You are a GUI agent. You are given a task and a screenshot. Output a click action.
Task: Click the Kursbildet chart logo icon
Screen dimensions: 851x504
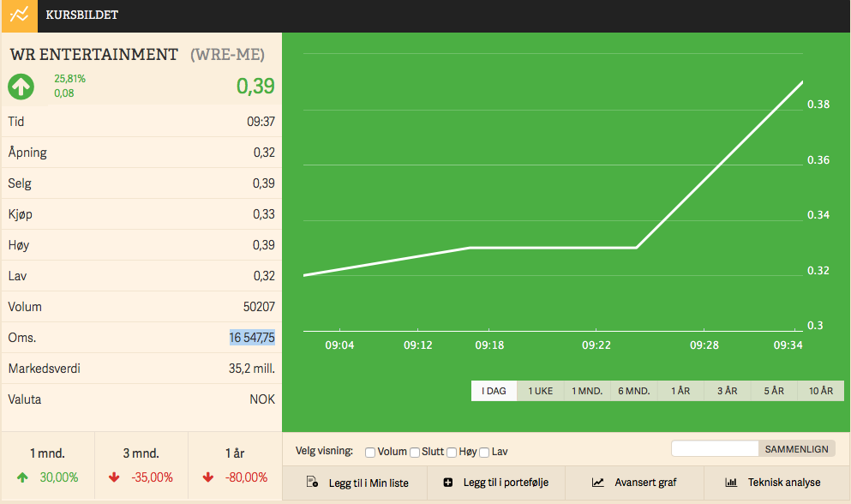coord(19,15)
